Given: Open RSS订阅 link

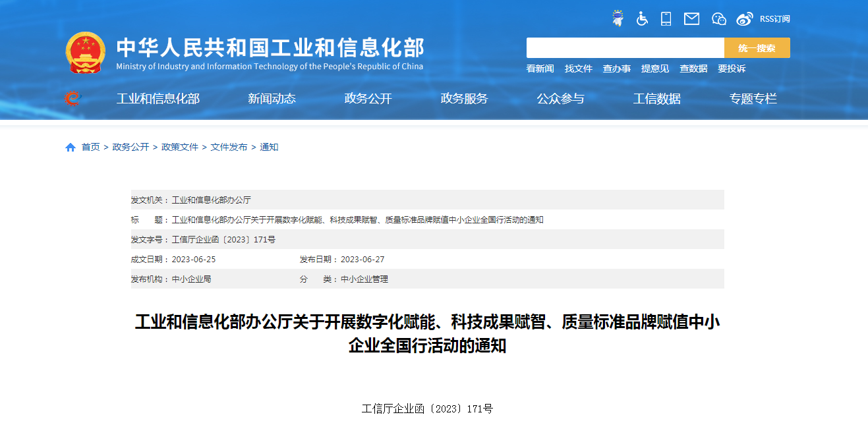Looking at the screenshot, I should click(774, 18).
